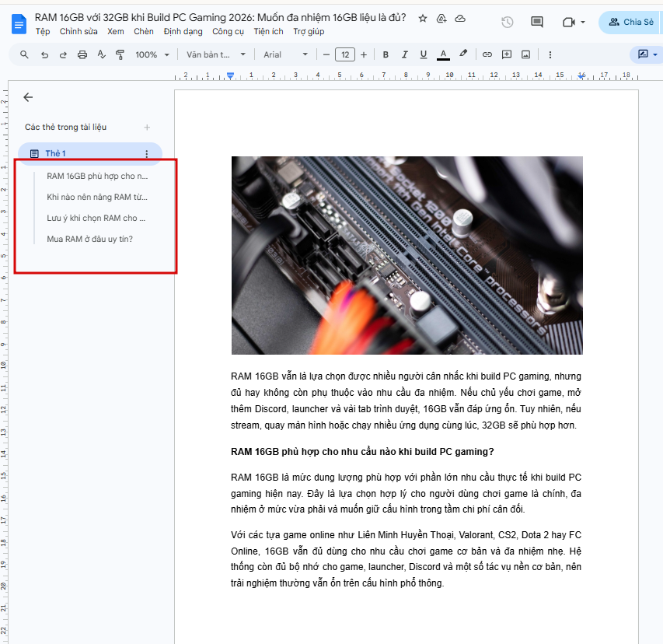Viewport: 663px width, 644px height.
Task: Click the move-to-folder icon
Action: point(441,18)
